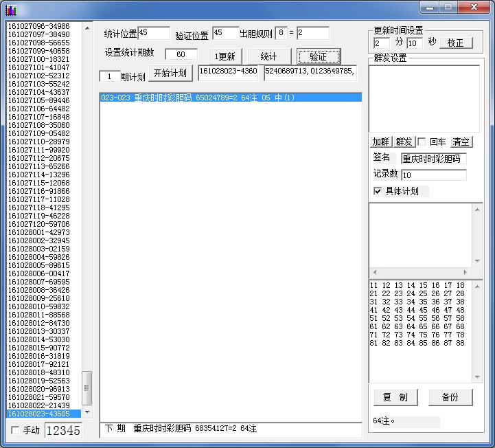This screenshot has height=448, width=495.
Task: Click the 设置统计期数 input field
Action: pyautogui.click(x=181, y=55)
